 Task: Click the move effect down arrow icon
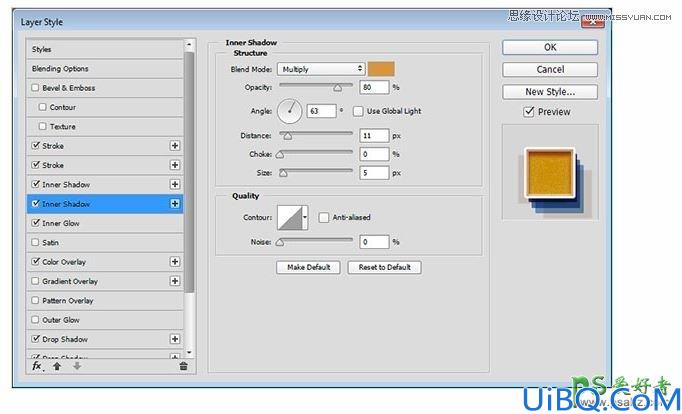77,366
